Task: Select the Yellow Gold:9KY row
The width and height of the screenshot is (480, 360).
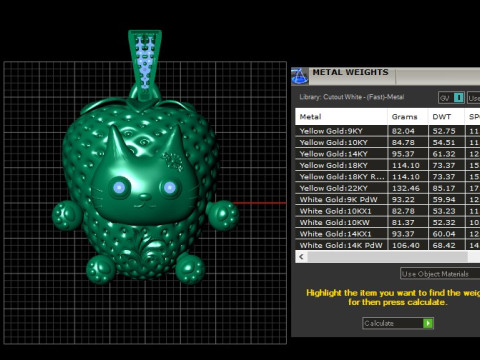Action: [388, 131]
